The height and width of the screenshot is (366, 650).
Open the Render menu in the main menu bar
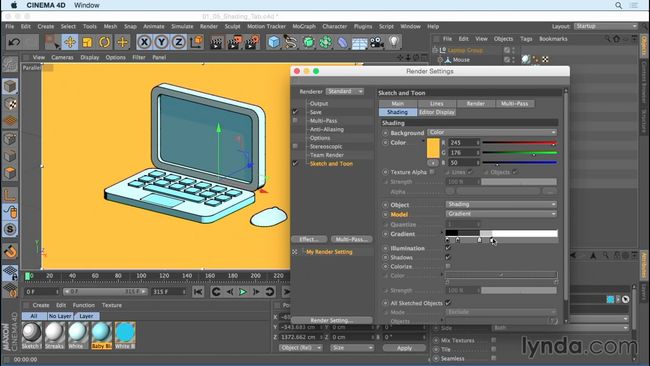click(x=209, y=27)
